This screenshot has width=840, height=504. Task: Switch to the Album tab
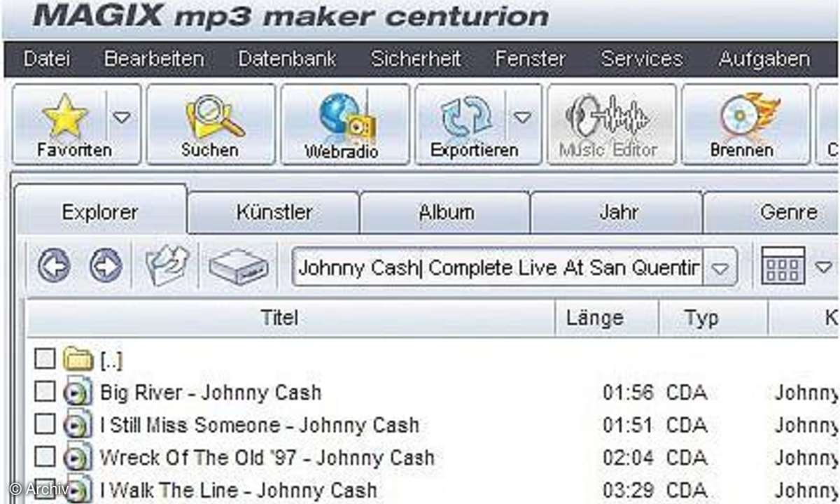click(x=445, y=212)
